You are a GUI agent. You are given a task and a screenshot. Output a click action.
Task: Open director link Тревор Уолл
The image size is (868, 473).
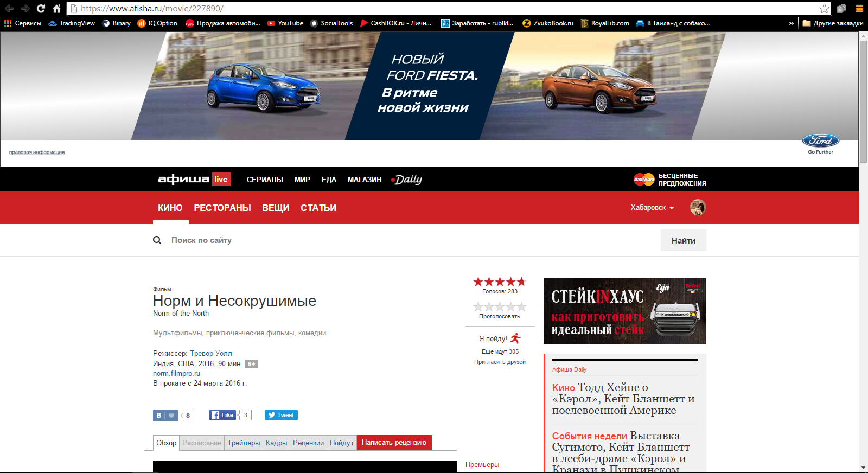pyautogui.click(x=211, y=353)
